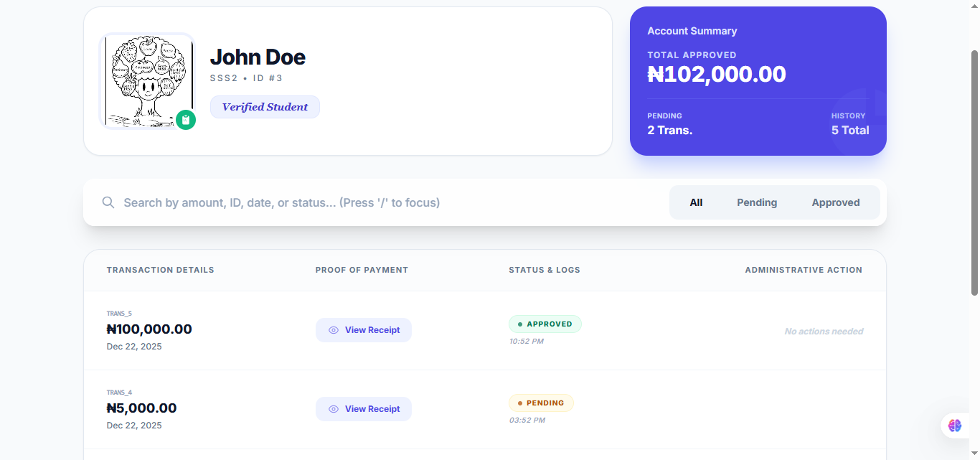Screen dimensions: 980x460
Task: Open the floating brain assistant icon
Action: (954, 426)
